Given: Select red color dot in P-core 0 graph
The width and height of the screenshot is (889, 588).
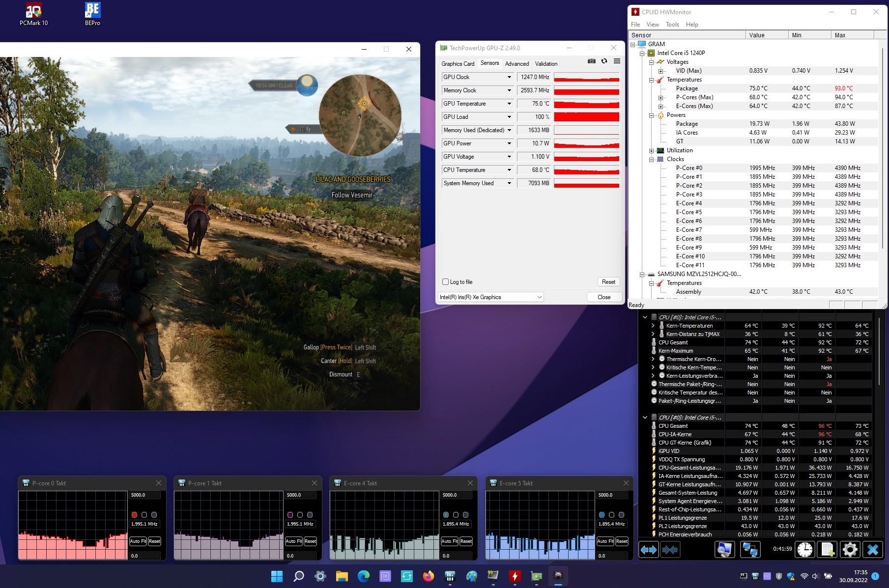Looking at the screenshot, I should click(134, 515).
